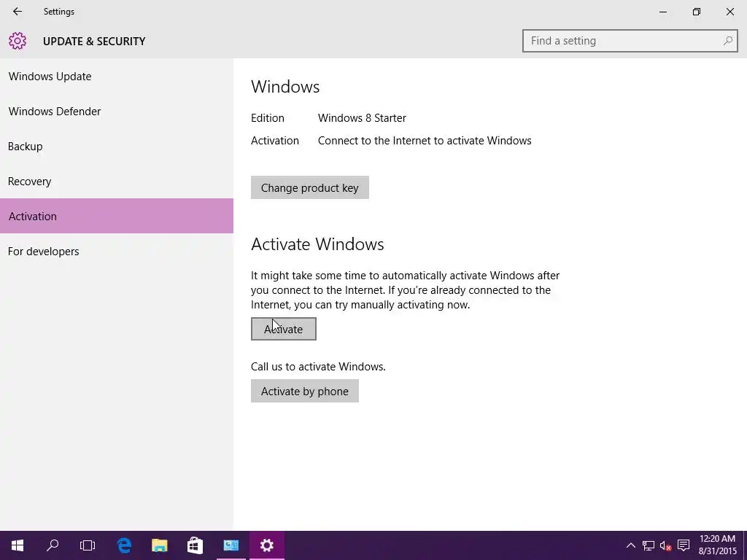The width and height of the screenshot is (747, 560).
Task: Open taskbar search magnifier
Action: click(53, 545)
